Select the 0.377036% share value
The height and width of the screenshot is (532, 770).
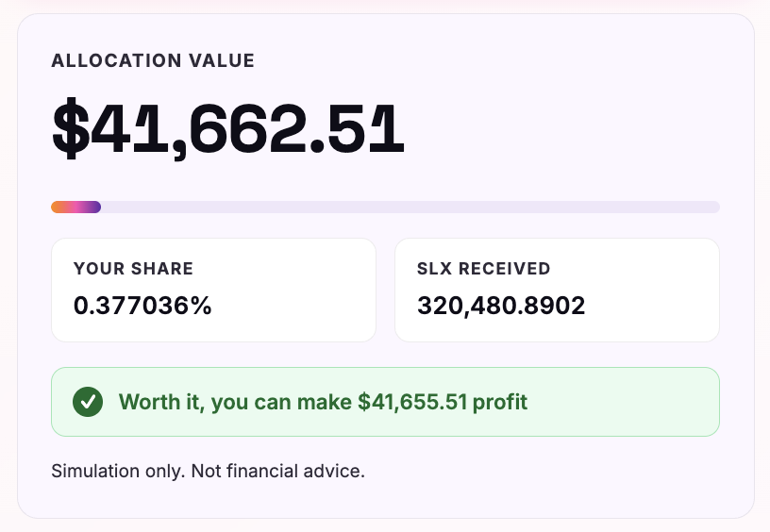tap(142, 306)
